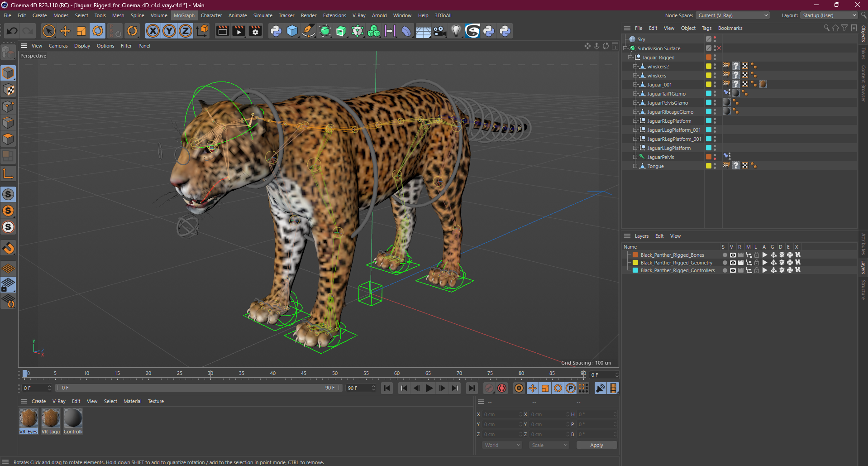Select the Scale tool
The width and height of the screenshot is (868, 466).
tap(81, 31)
